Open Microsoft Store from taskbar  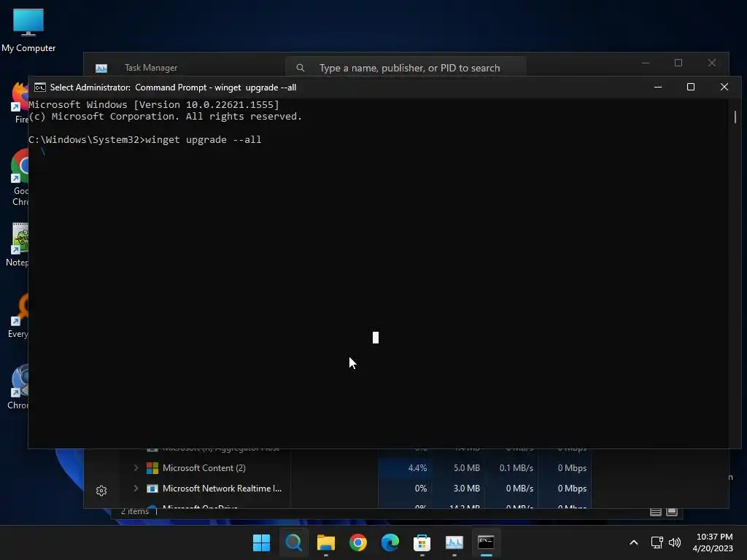(x=422, y=542)
